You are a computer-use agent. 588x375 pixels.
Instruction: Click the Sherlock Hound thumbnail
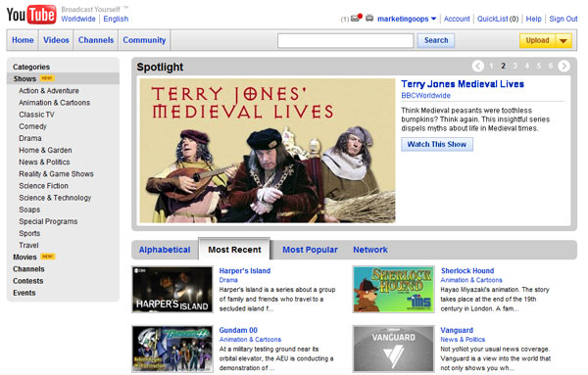coord(393,289)
